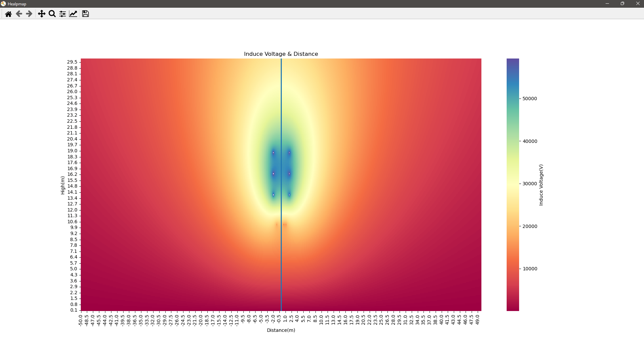644x347 pixels.
Task: Click the colorbar tick label 30000
Action: 530,184
